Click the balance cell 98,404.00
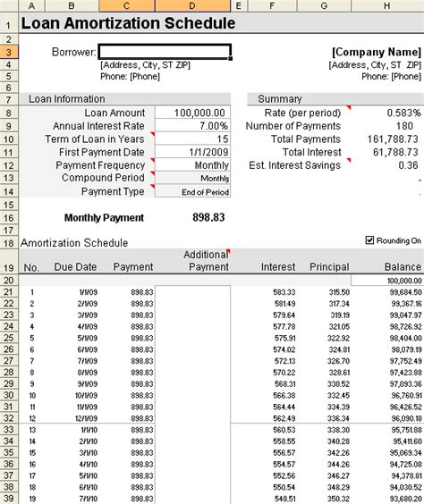Viewport: 424px width, 504px height. [406, 338]
